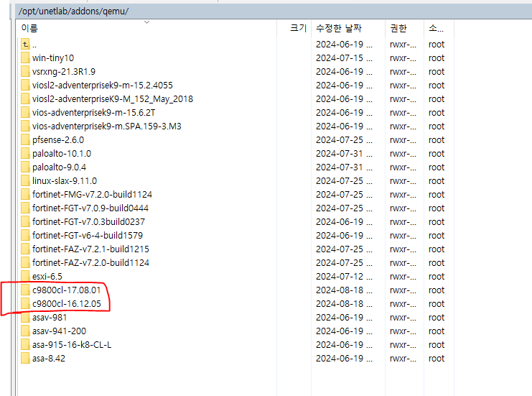Image resolution: width=532 pixels, height=396 pixels.
Task: Click the fortinet-FGT-v6-4-build1579 folder icon
Action: pyautogui.click(x=25, y=235)
